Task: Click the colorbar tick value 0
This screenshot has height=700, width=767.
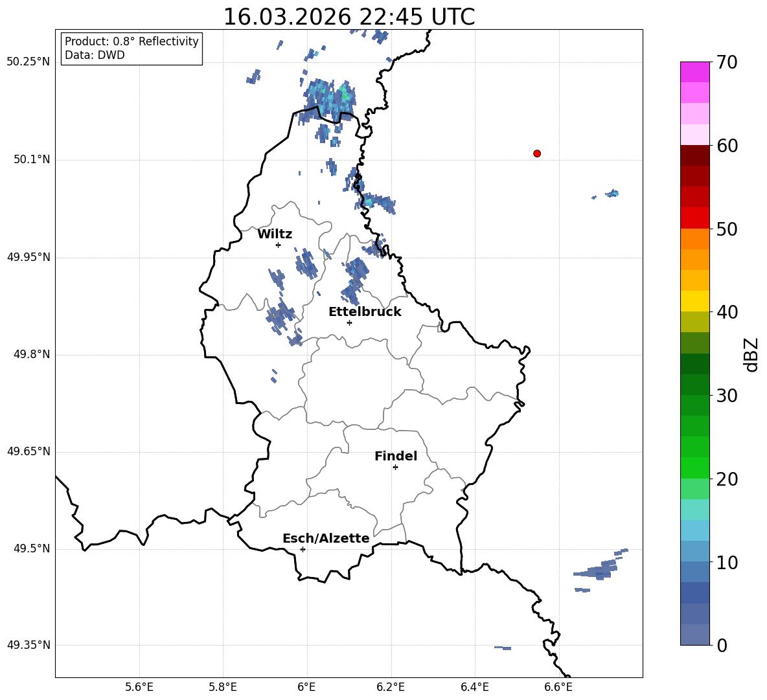Action: pos(722,645)
